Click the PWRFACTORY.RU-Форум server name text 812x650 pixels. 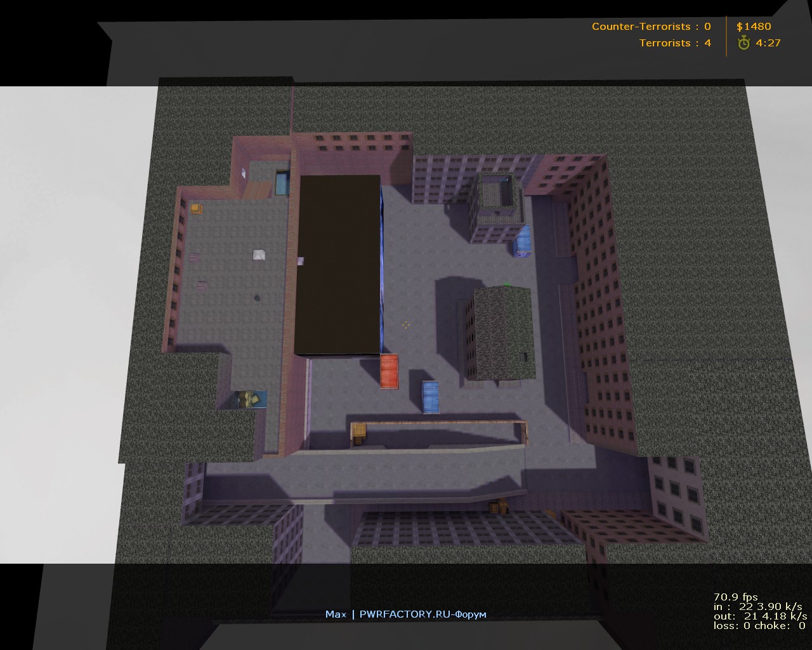[x=423, y=614]
